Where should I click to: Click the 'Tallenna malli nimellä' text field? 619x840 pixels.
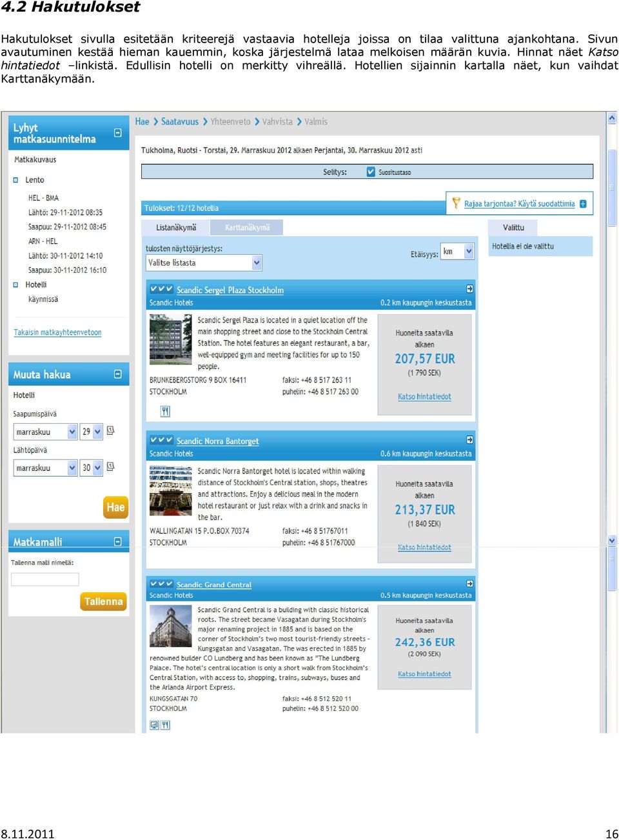pyautogui.click(x=45, y=579)
